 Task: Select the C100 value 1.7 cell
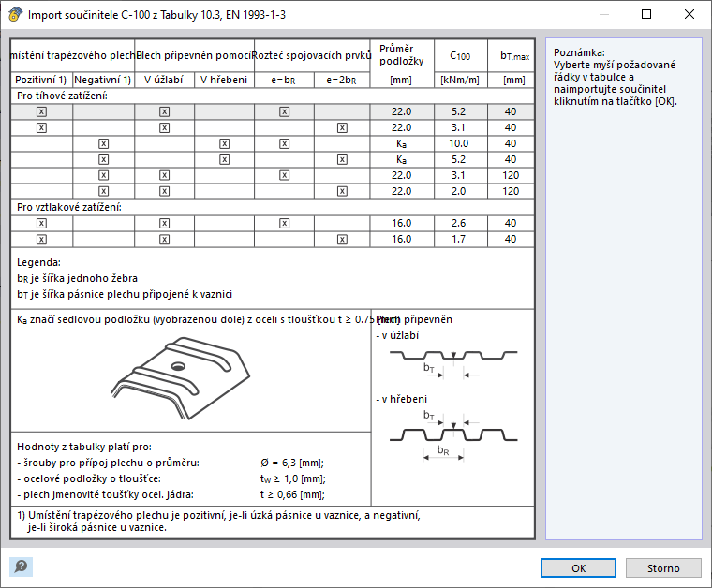pyautogui.click(x=460, y=239)
